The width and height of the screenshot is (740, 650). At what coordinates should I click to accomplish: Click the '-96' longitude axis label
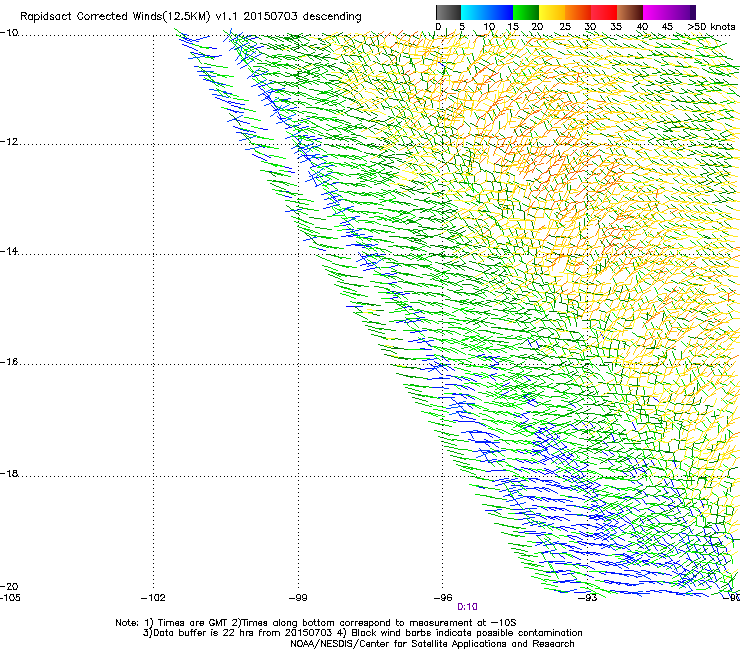point(443,598)
